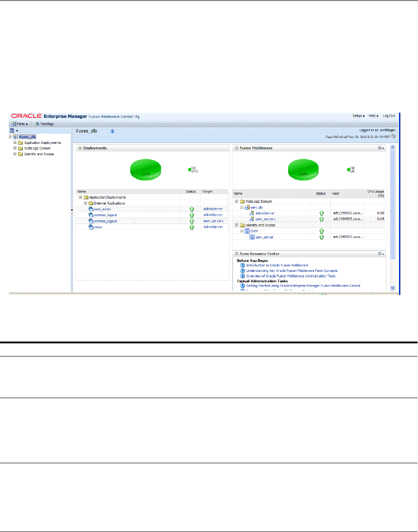Click the oam_admin application icon

tap(91, 209)
